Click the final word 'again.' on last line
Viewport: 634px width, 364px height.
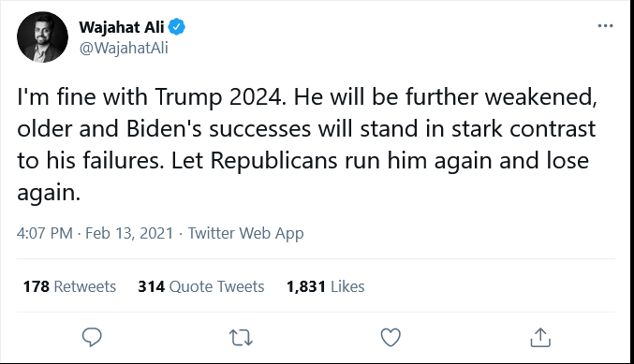pyautogui.click(x=49, y=193)
